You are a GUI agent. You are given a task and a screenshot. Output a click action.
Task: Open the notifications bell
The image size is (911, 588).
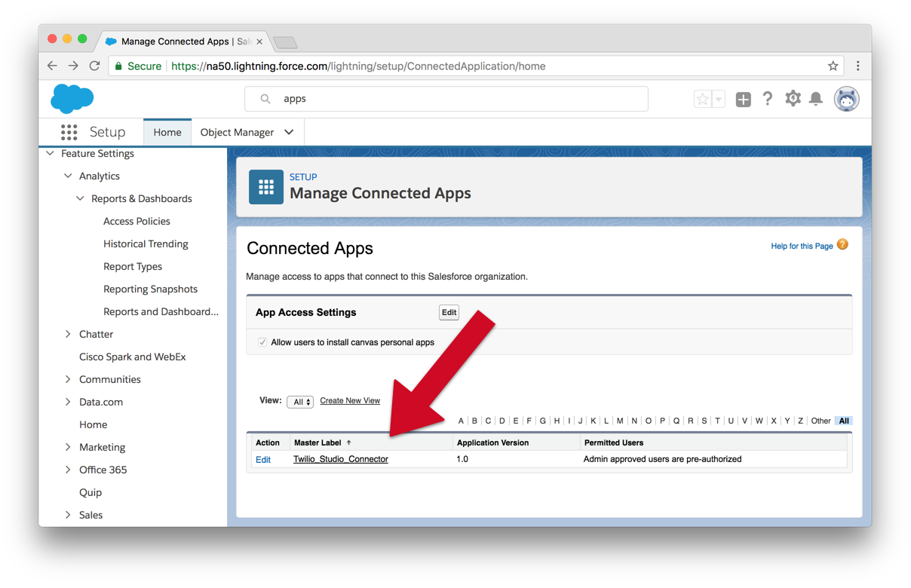click(816, 99)
